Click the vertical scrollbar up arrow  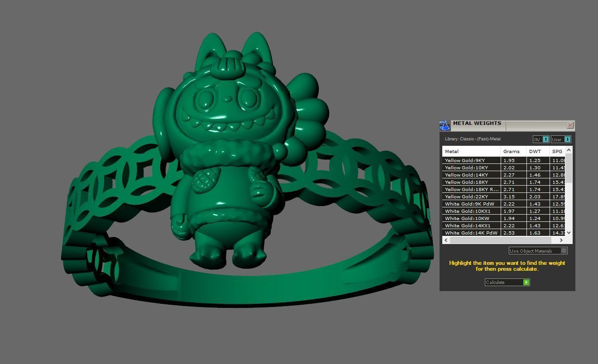[x=569, y=150]
